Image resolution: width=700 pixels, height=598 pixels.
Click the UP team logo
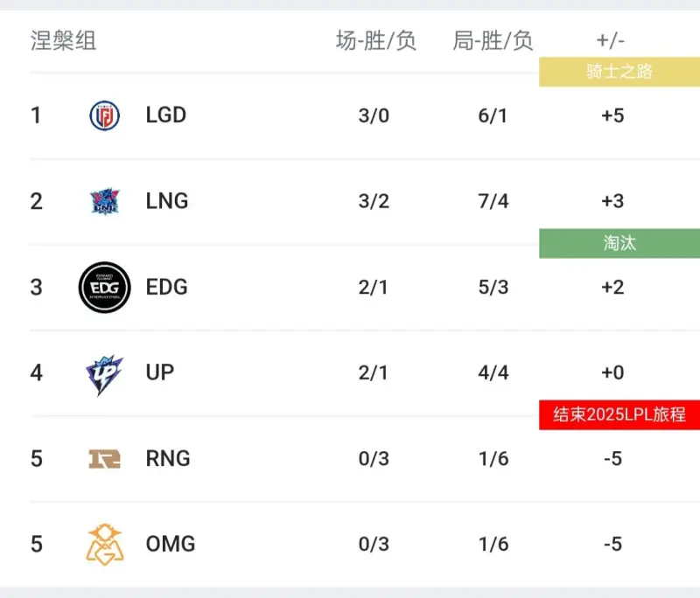coord(104,375)
